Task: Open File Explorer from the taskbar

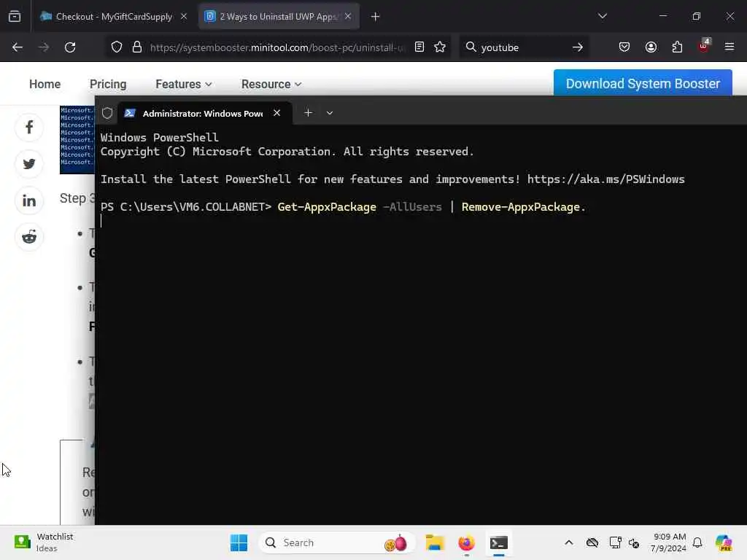Action: (435, 542)
